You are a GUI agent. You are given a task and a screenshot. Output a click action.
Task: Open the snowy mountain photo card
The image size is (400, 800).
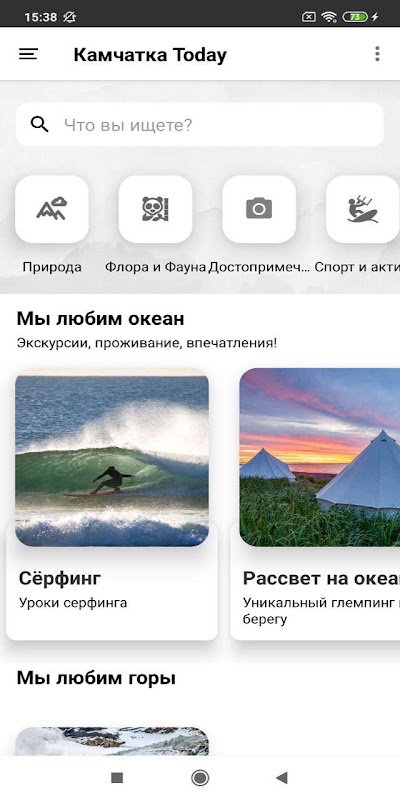pyautogui.click(x=112, y=741)
